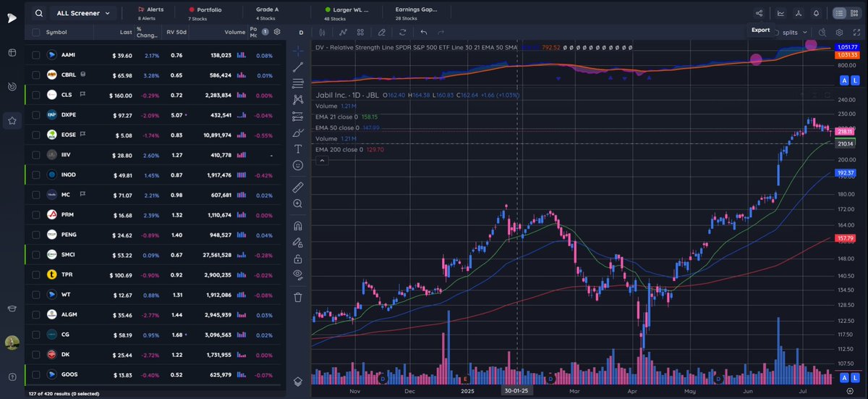
Task: Open the Larger WL watchlist tab
Action: 347,13
